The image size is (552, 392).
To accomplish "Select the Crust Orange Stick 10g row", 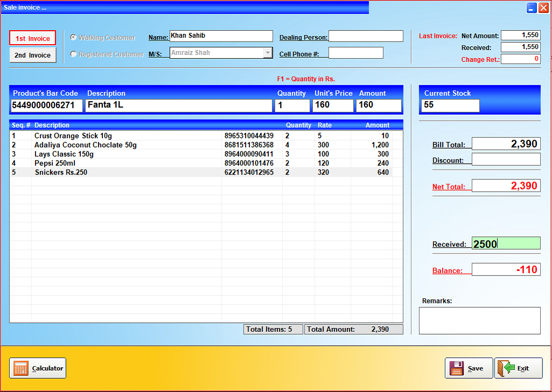I will 201,136.
